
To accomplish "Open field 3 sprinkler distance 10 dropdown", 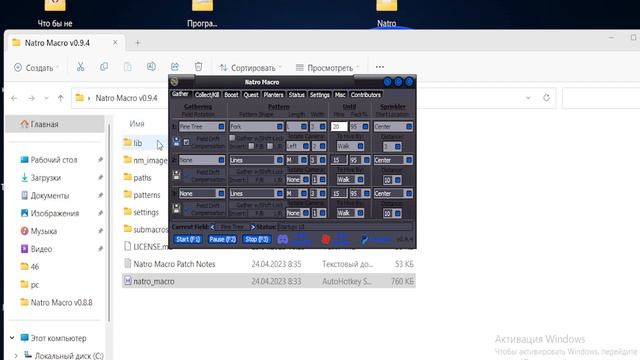I will (x=392, y=213).
